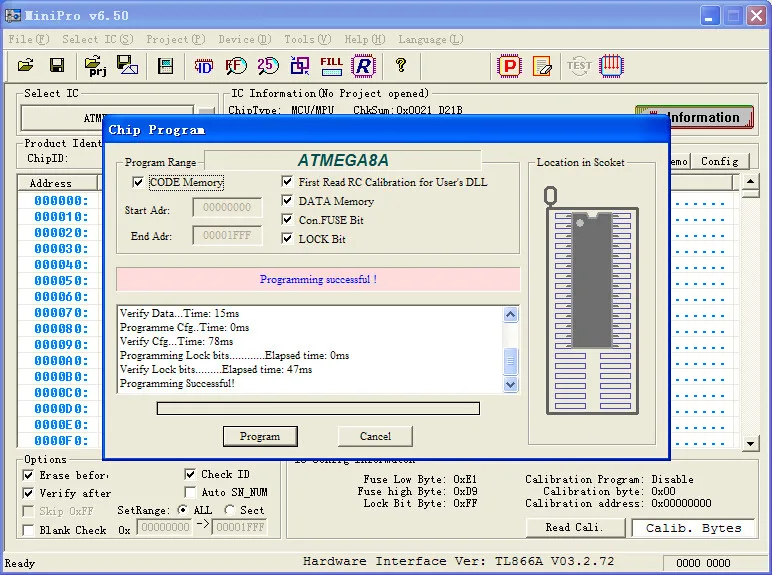Screen dimensions: 772x575
Task: Click the Read Cali. button
Action: click(576, 527)
